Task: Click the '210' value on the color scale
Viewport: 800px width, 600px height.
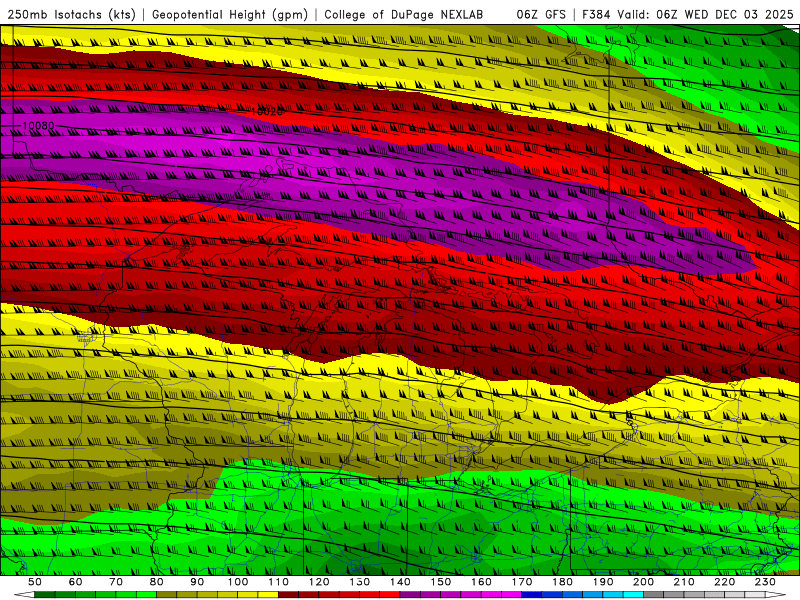Action: [x=684, y=582]
